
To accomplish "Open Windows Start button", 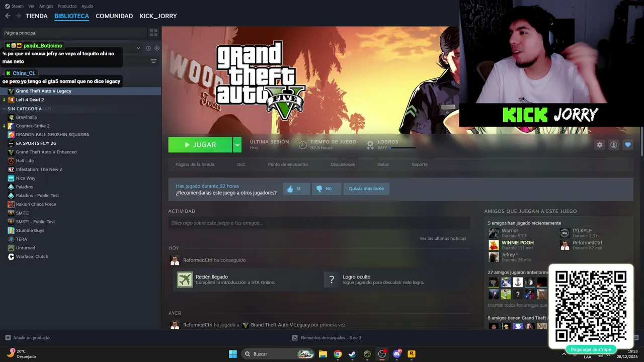I will pyautogui.click(x=233, y=354).
